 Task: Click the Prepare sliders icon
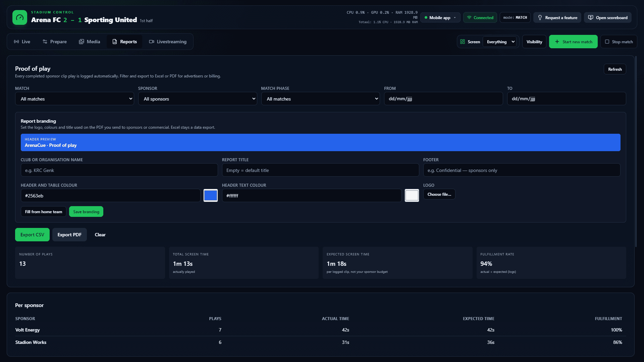[45, 42]
